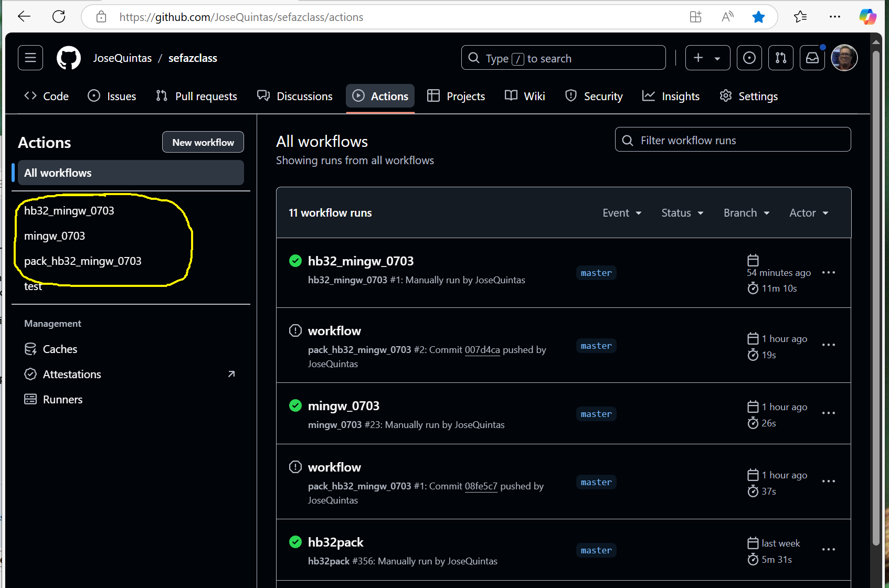Screen dimensions: 889x588
Task: Click the New workflow button
Action: point(203,142)
